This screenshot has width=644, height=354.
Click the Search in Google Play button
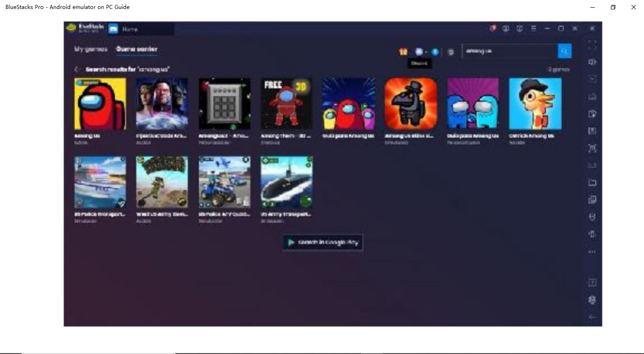pyautogui.click(x=323, y=242)
